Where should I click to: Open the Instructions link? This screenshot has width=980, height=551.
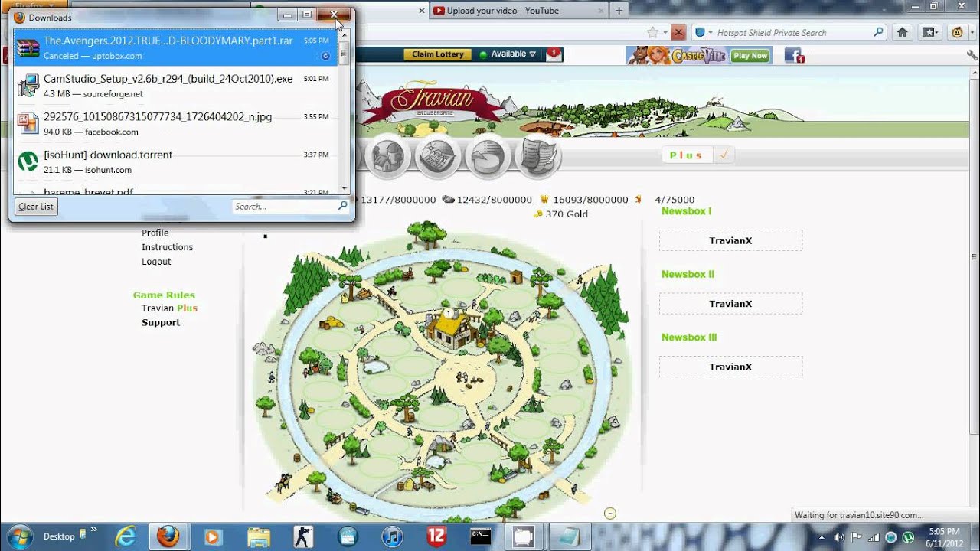click(167, 247)
